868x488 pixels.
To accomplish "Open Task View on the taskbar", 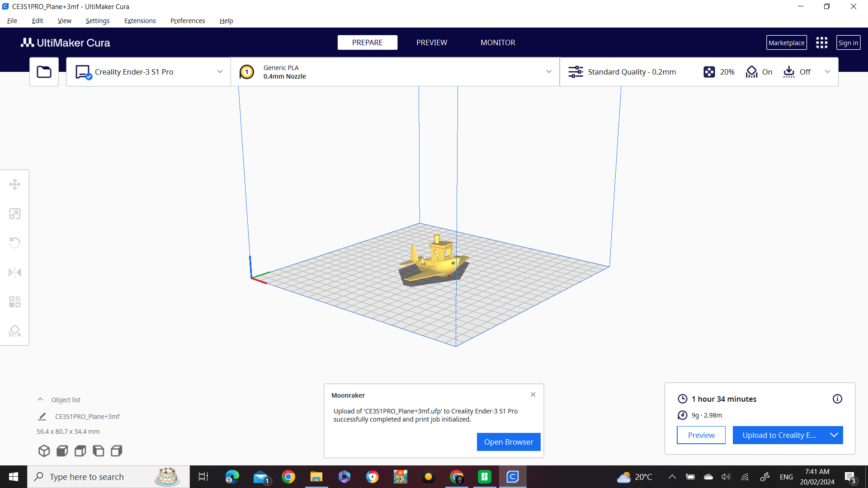I will point(203,477).
